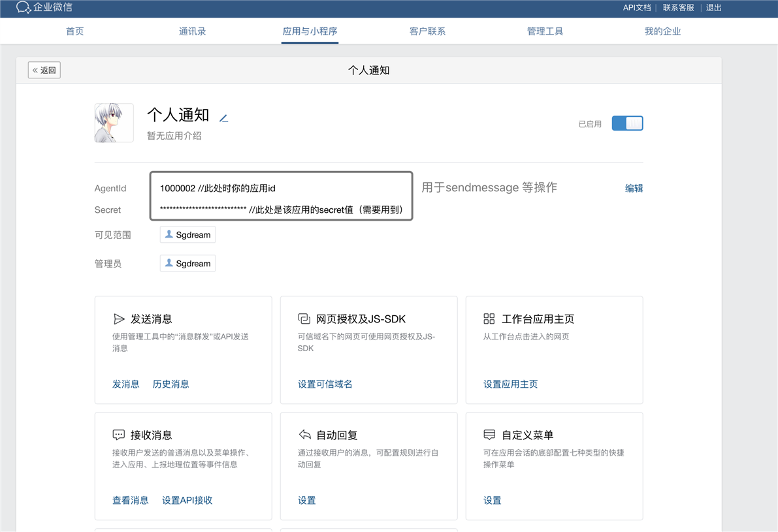Click the 自动回复 reply arrow icon
778x532 pixels.
[x=304, y=435]
